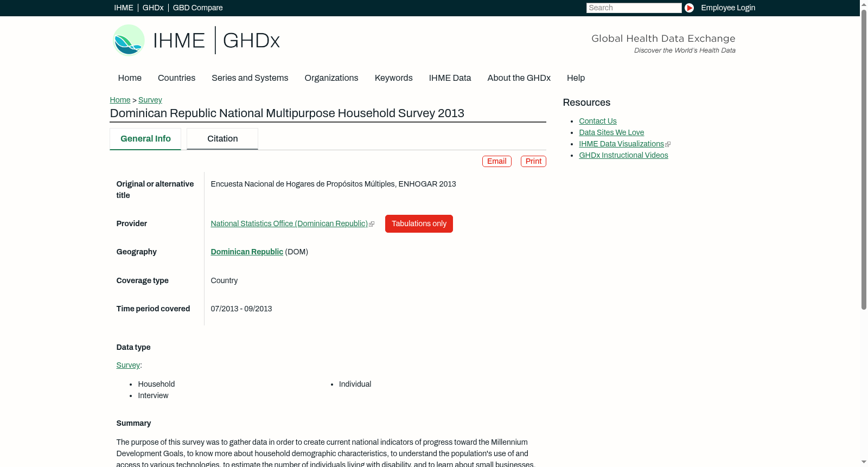Screen dimensions: 868x467
Task: Click the page title Dominican Republic National Multipurpose Household Survey 2013
Action: 287,113
